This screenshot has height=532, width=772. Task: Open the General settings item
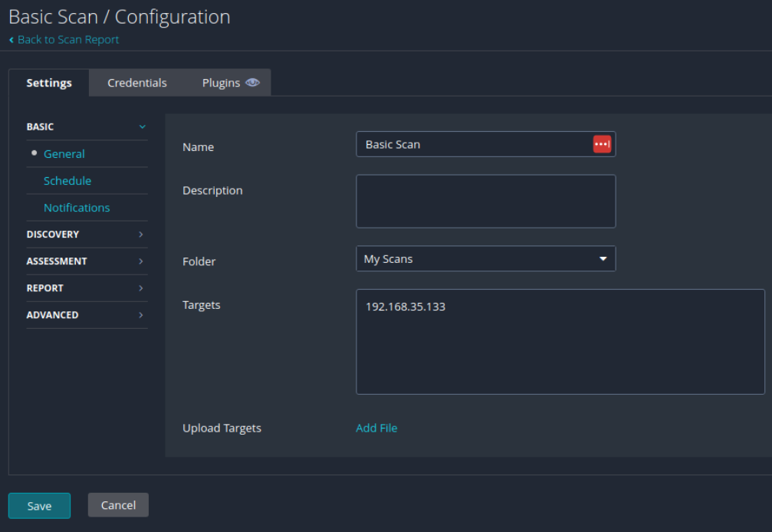coord(64,154)
